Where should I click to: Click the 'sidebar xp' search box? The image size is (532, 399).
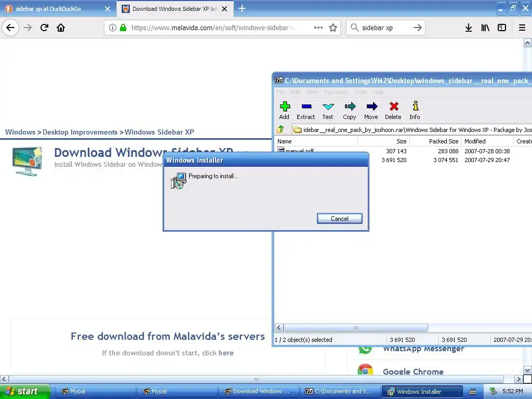(385, 28)
